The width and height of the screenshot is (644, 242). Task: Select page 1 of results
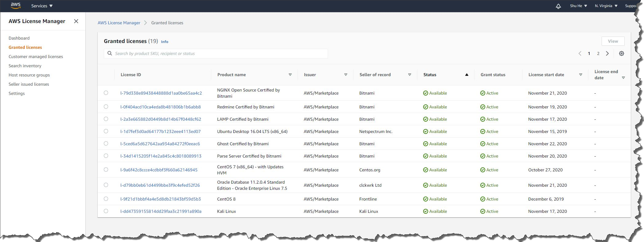click(x=589, y=53)
